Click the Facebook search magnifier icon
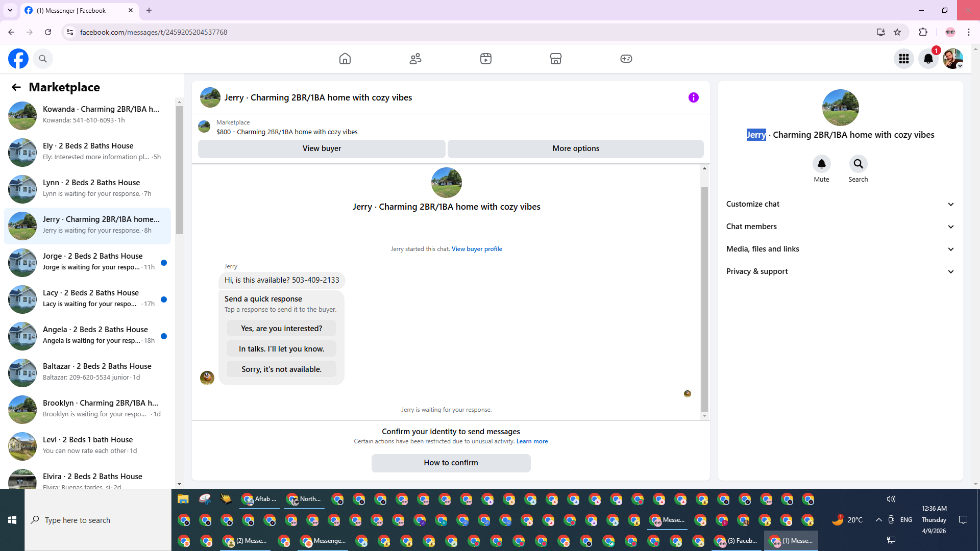 (x=43, y=59)
